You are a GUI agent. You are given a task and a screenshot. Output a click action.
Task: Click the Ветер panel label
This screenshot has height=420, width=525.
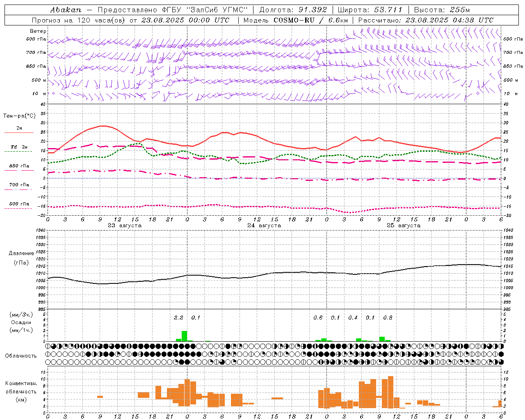[x=38, y=31]
